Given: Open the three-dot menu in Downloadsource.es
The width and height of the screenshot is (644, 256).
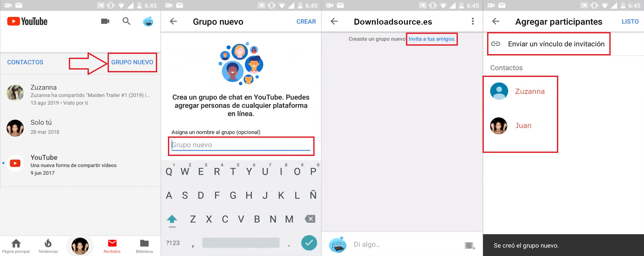Looking at the screenshot, I should (472, 21).
